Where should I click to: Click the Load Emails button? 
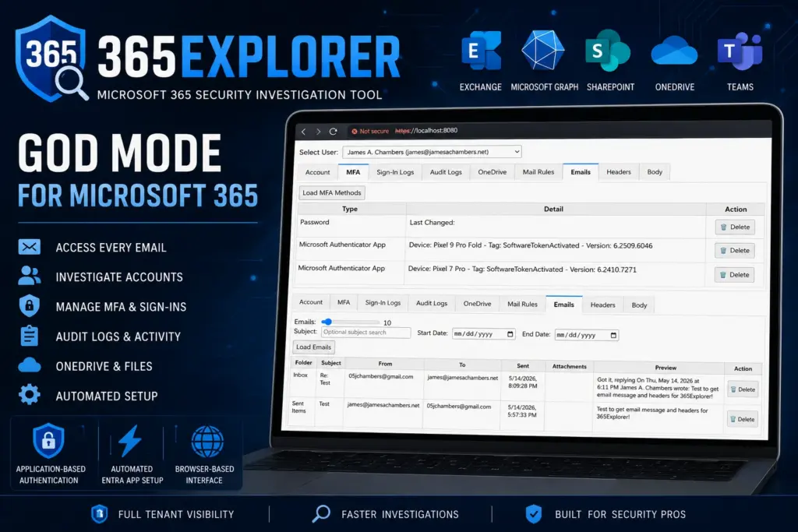coord(313,347)
